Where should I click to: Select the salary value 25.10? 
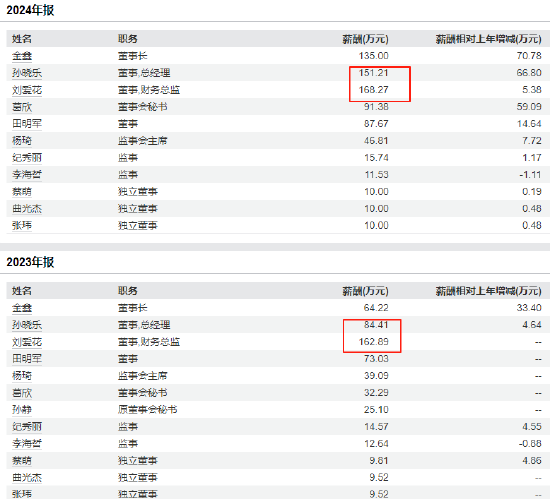(376, 410)
